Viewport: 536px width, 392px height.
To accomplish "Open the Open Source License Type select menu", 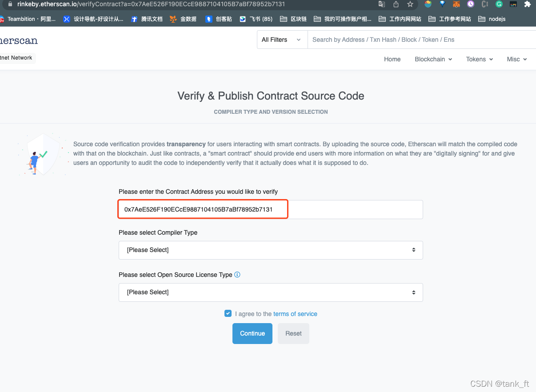I will point(270,292).
